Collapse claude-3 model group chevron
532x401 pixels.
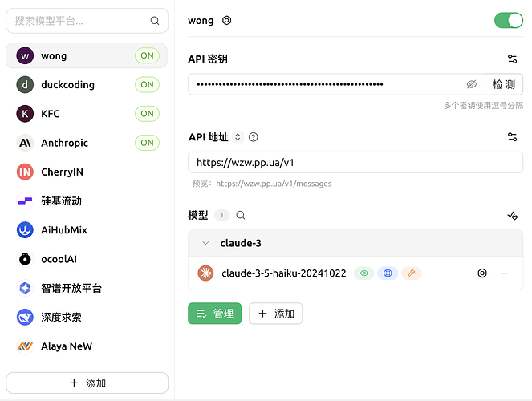tap(205, 243)
